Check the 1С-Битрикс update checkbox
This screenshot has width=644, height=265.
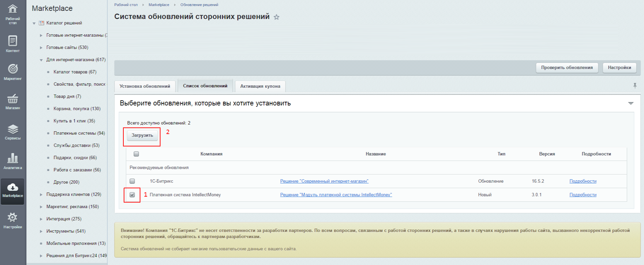(x=132, y=181)
